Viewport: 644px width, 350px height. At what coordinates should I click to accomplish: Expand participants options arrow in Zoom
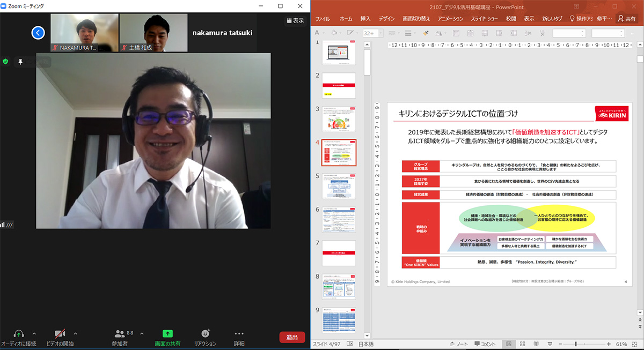[x=142, y=333]
